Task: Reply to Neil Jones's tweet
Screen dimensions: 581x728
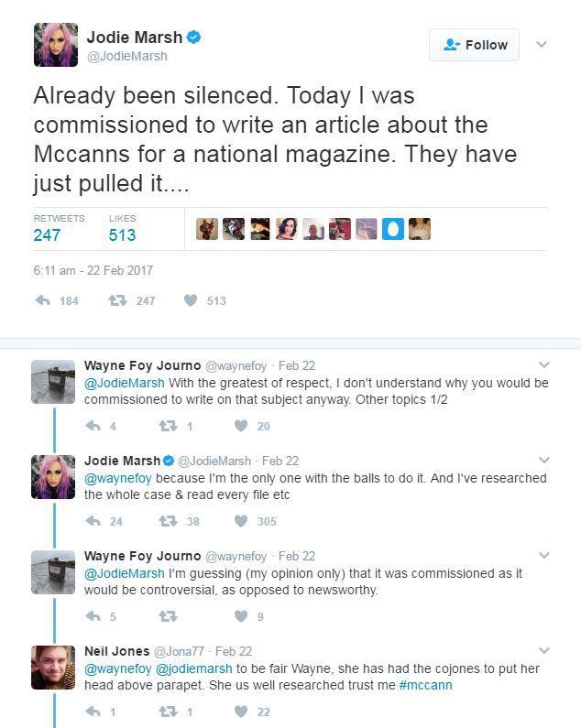Action: (93, 712)
